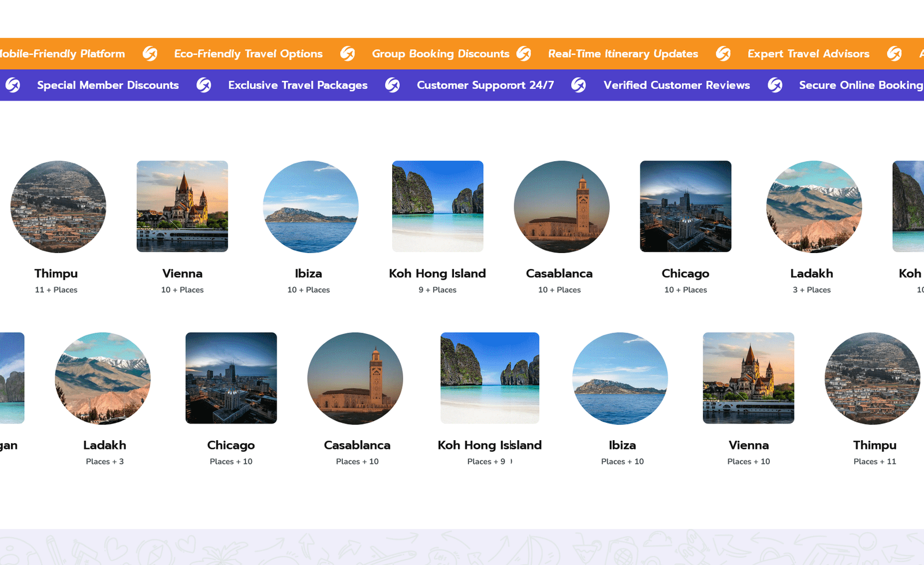The image size is (924, 565).
Task: Open the Chicago title above "10 + Places"
Action: pyautogui.click(x=685, y=273)
